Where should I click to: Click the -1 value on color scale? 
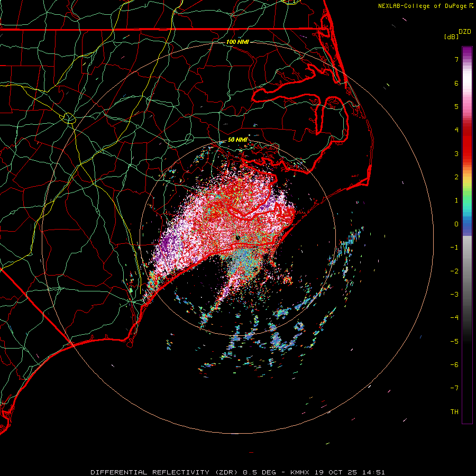454,248
